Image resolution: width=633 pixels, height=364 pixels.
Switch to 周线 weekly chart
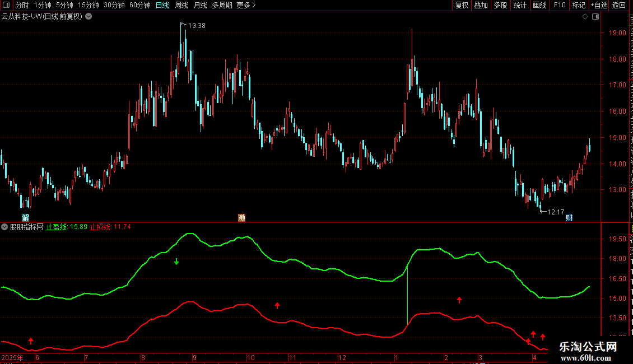point(181,5)
